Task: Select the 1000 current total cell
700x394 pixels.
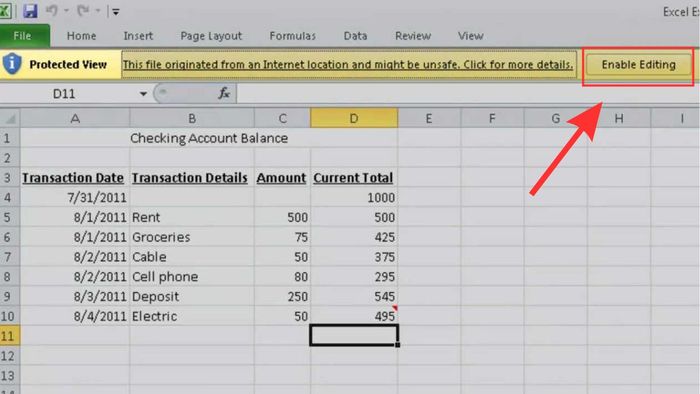Action: [354, 197]
